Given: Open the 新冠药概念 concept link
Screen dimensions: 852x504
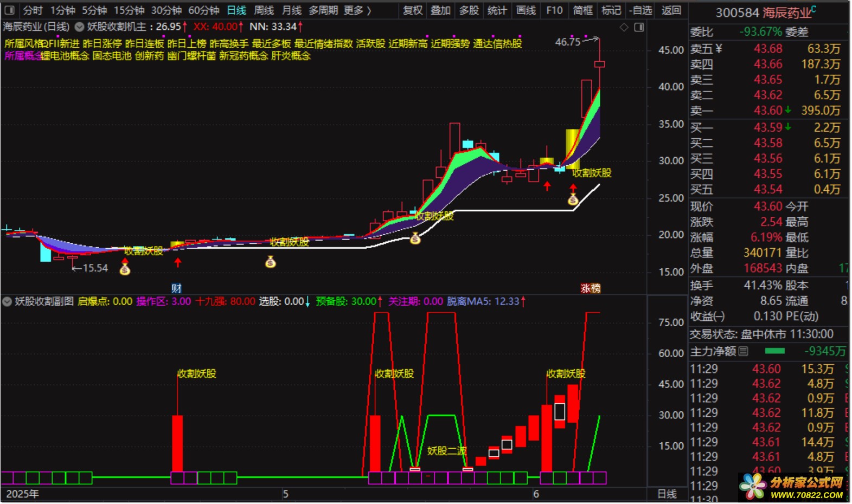Looking at the screenshot, I should coord(244,56).
